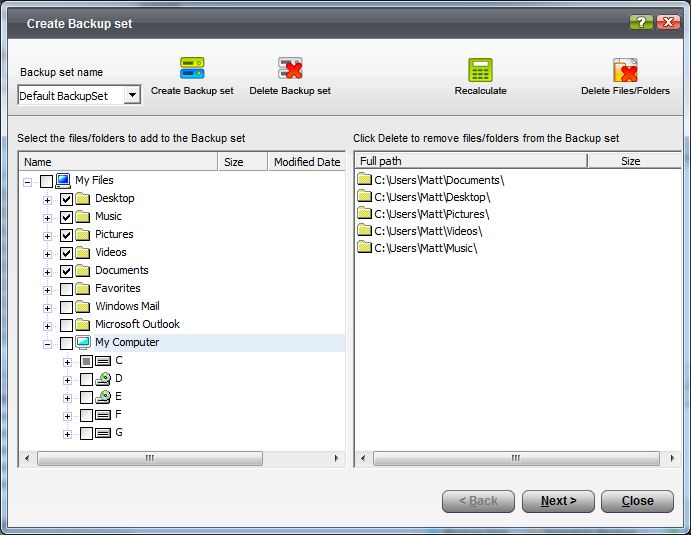Select the My Files computer icon
Image resolution: width=691 pixels, height=535 pixels.
(x=63, y=180)
